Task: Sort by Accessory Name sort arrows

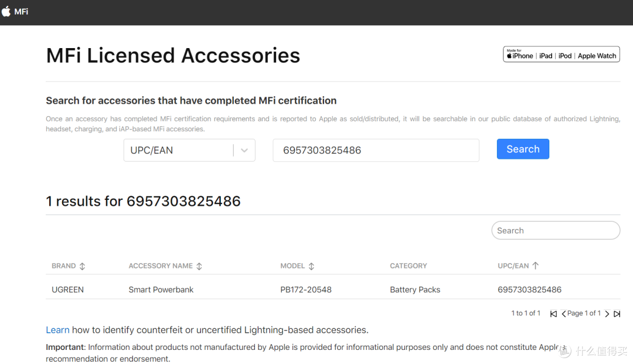Action: 199,266
